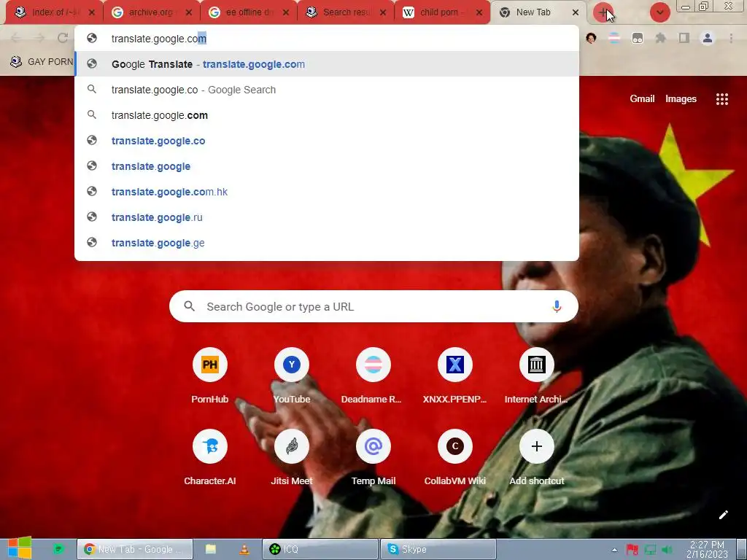
Task: Click the round avatar extension icon
Action: 591,38
